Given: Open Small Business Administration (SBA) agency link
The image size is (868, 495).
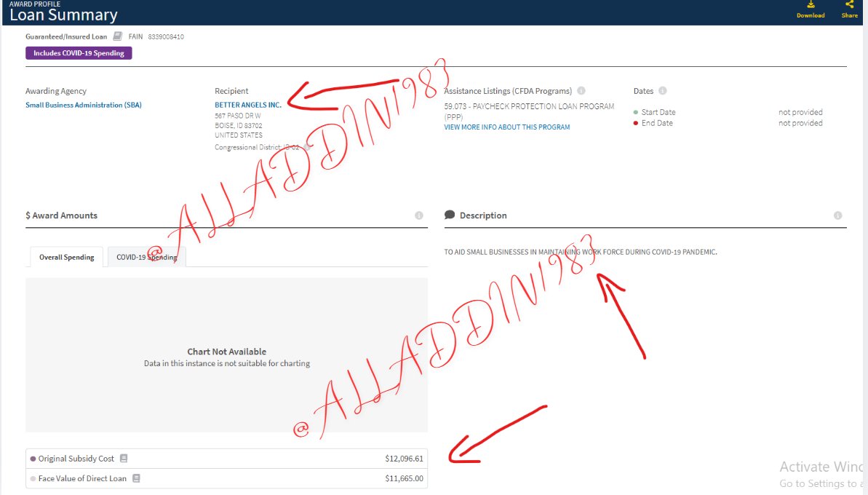Looking at the screenshot, I should tap(84, 105).
